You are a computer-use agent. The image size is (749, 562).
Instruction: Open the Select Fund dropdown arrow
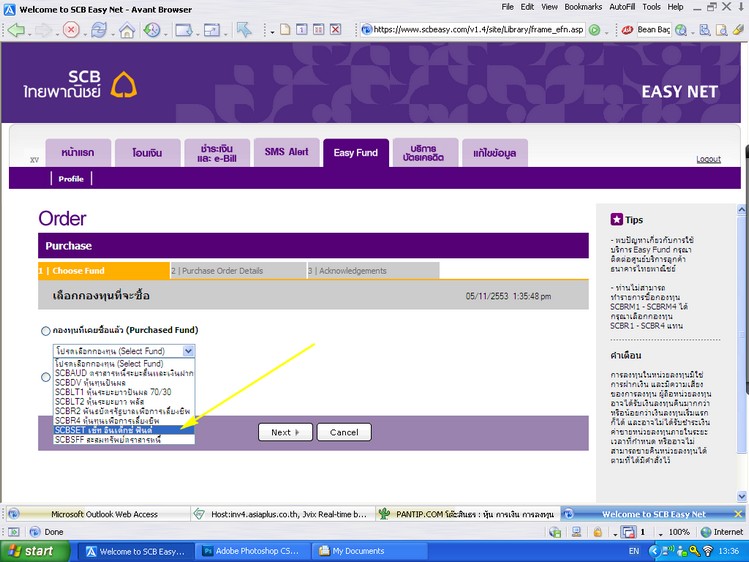click(188, 351)
